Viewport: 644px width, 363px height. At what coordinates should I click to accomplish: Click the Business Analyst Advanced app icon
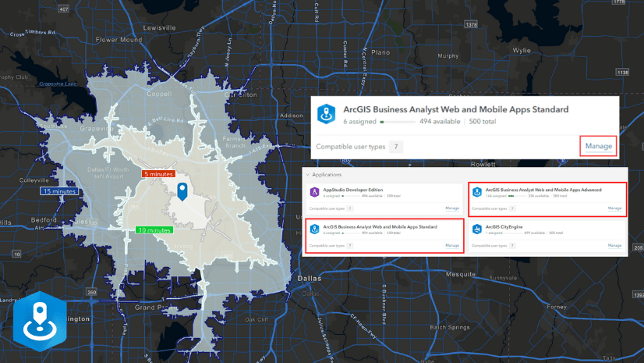click(x=477, y=192)
